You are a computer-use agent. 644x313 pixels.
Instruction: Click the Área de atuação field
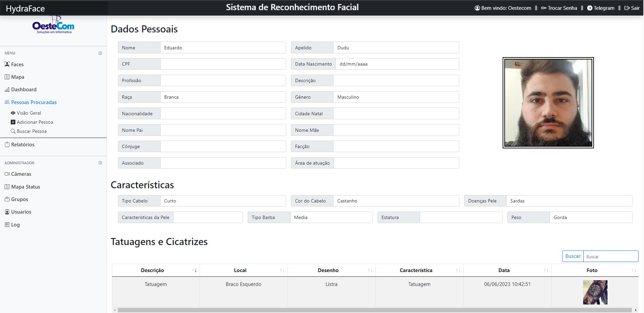pos(396,163)
